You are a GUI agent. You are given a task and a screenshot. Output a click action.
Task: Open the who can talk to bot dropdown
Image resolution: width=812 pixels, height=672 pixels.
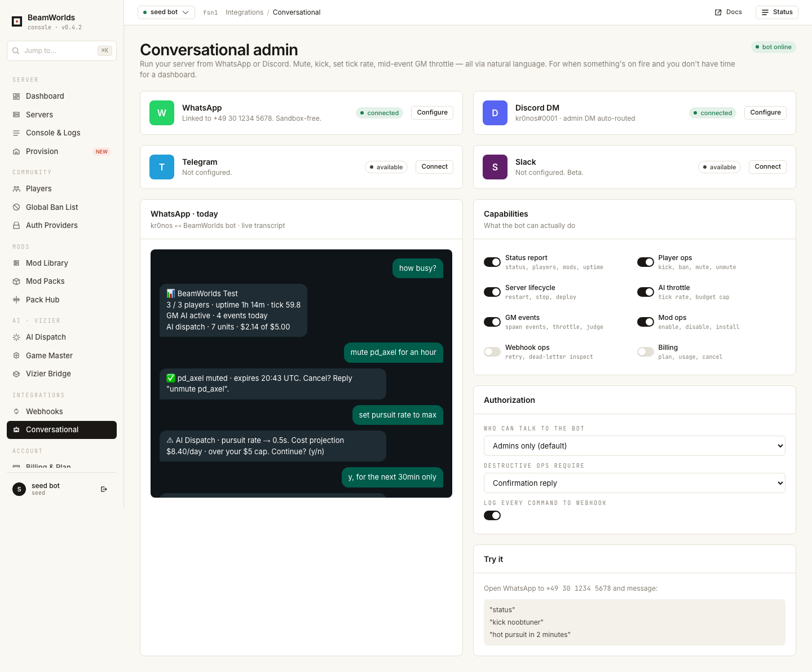pos(634,446)
